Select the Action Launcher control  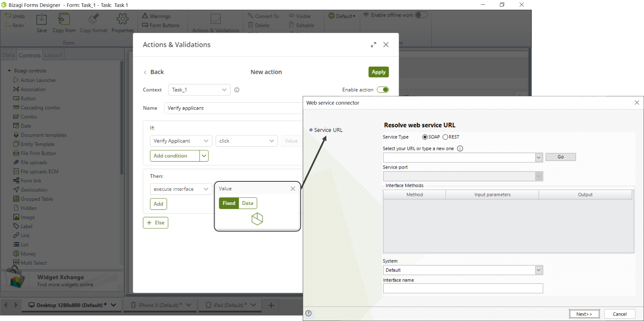35,80
